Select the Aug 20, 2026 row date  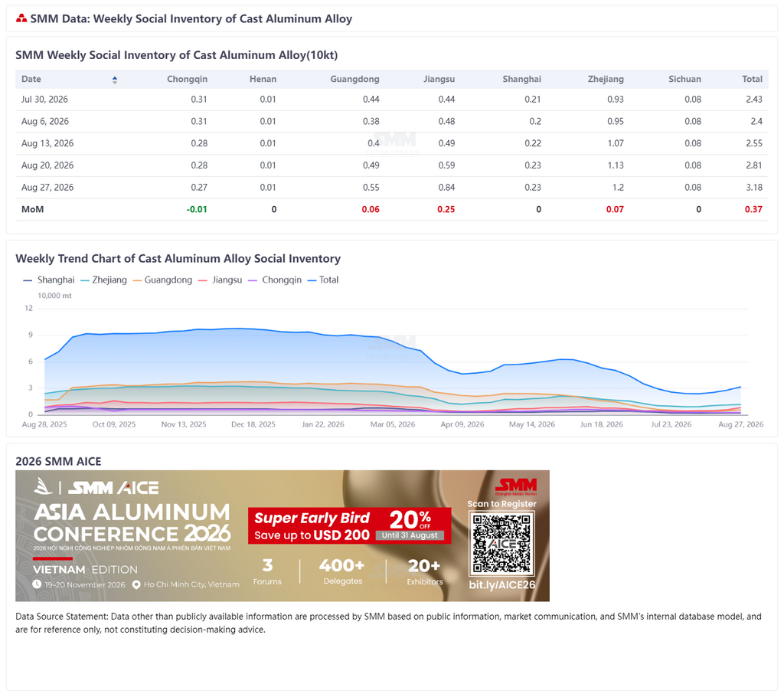pos(47,165)
